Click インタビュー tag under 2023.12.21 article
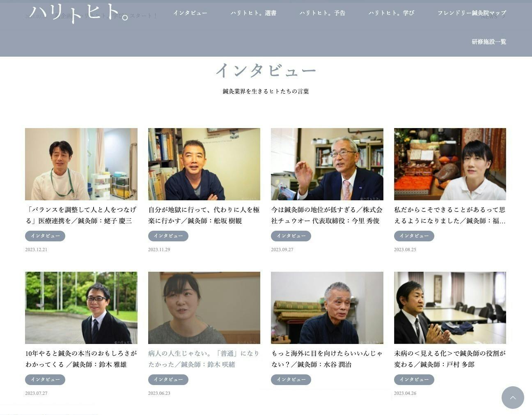 [x=45, y=236]
